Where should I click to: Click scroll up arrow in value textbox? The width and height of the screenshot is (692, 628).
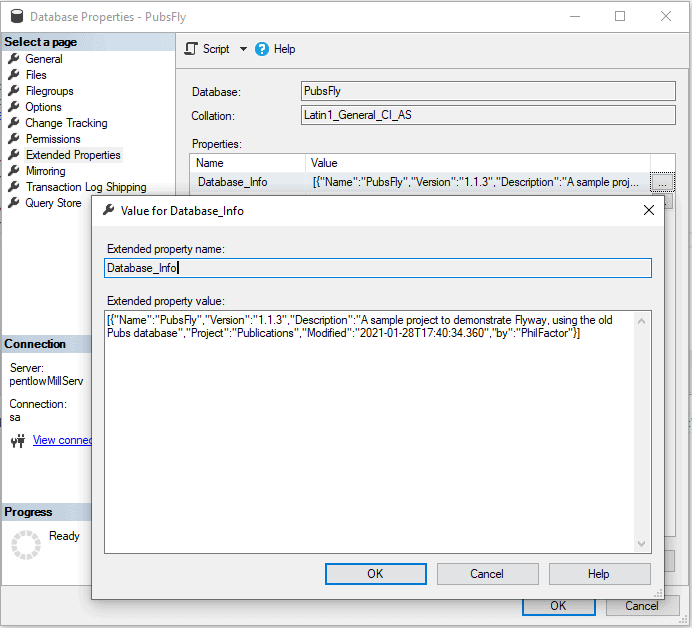click(642, 321)
